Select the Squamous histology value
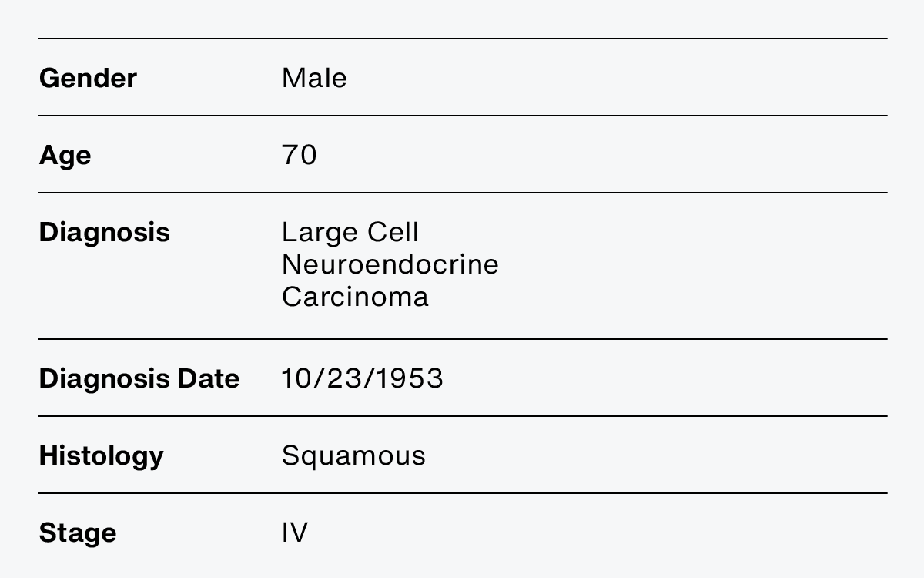This screenshot has width=924, height=578. pos(353,455)
